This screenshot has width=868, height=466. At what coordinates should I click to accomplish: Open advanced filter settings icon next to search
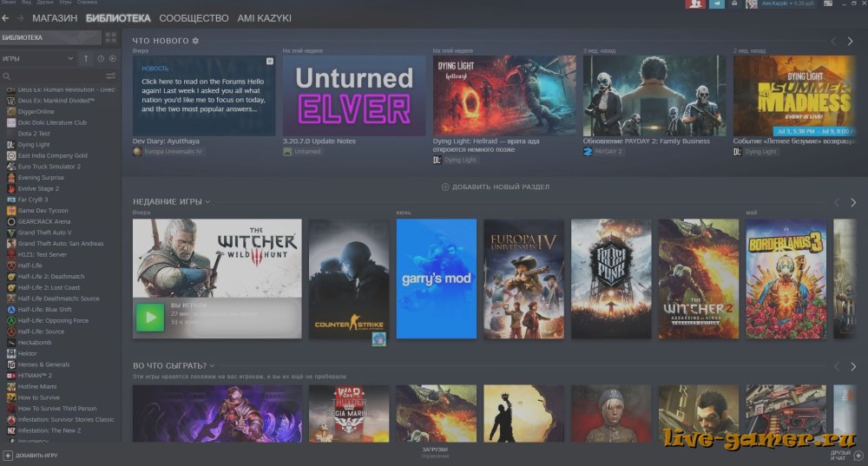110,76
